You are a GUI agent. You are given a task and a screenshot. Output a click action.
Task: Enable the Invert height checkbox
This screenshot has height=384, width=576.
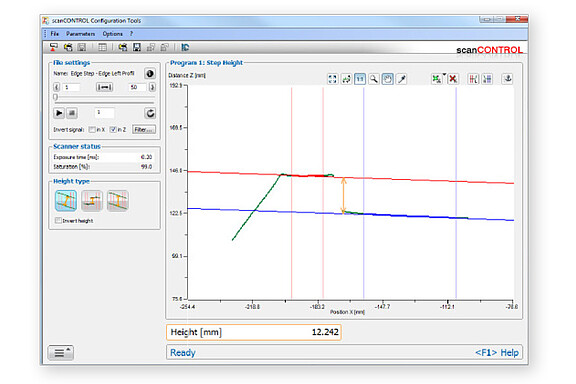click(58, 220)
